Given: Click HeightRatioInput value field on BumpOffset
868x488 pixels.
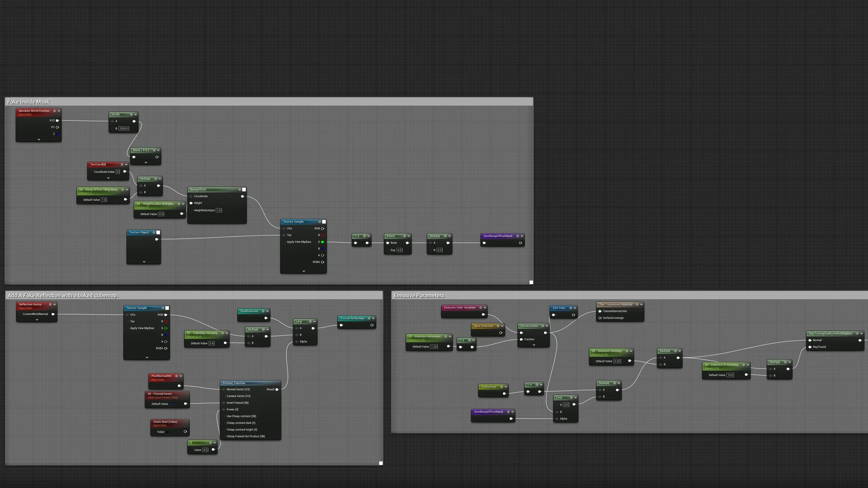Looking at the screenshot, I should [x=219, y=210].
